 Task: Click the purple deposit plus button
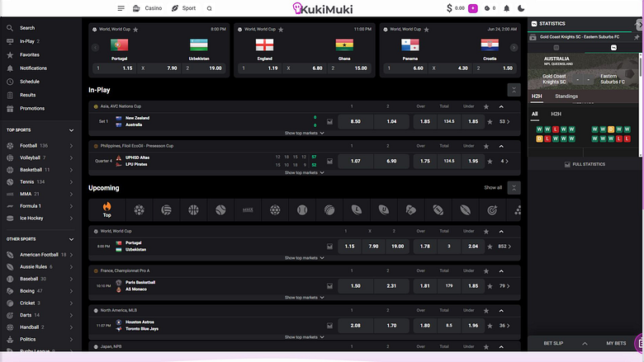click(x=473, y=8)
